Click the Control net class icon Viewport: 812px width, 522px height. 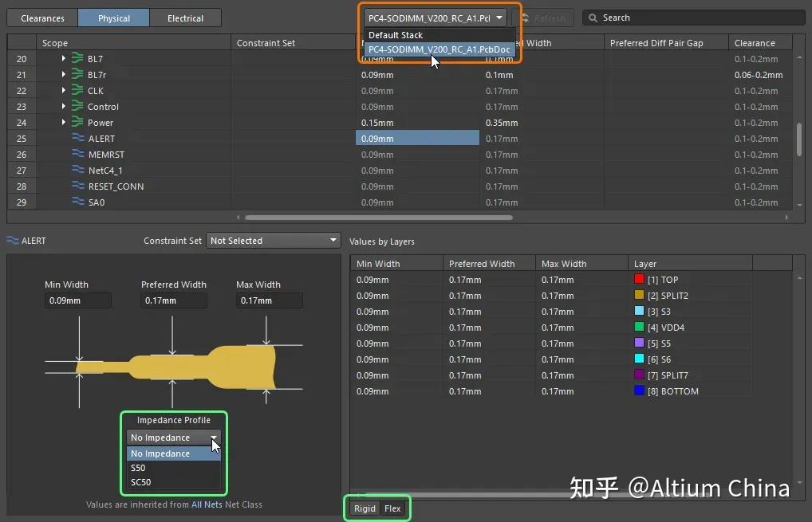coord(77,105)
